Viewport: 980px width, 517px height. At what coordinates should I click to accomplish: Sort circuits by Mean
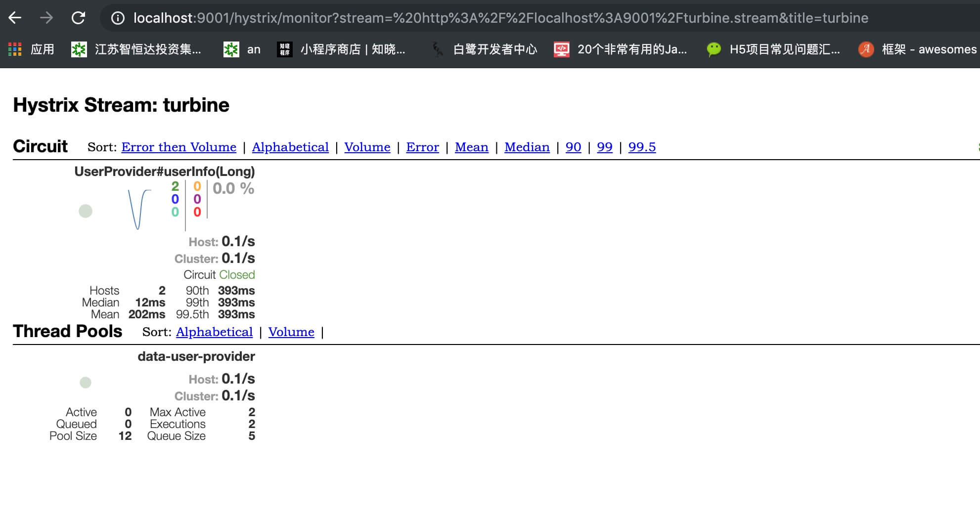[472, 147]
